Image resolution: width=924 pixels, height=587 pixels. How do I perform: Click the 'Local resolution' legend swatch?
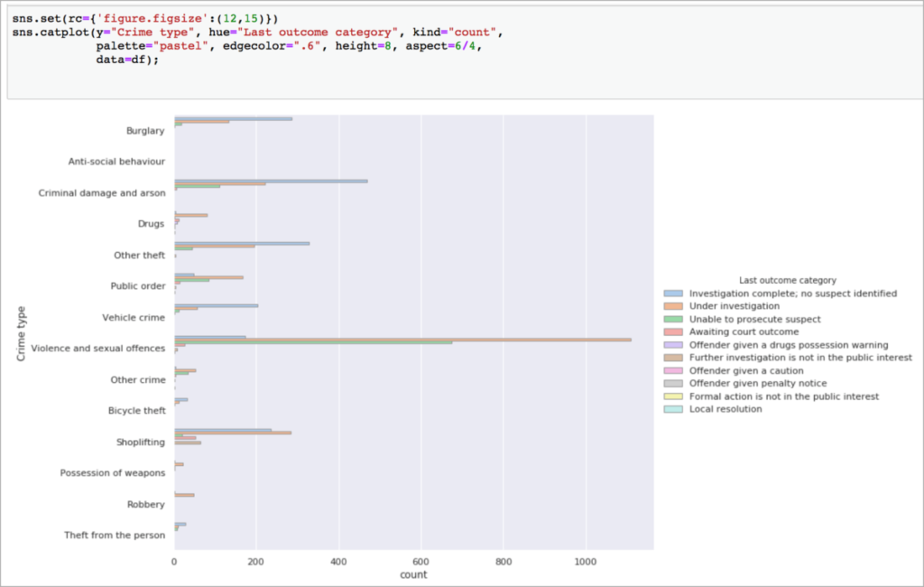point(672,408)
